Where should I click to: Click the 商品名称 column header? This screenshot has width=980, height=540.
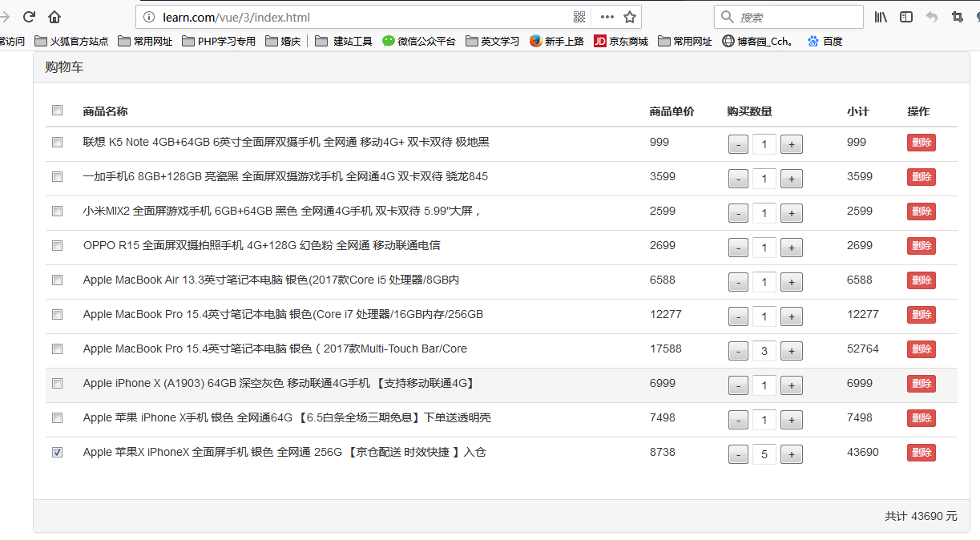tap(105, 111)
